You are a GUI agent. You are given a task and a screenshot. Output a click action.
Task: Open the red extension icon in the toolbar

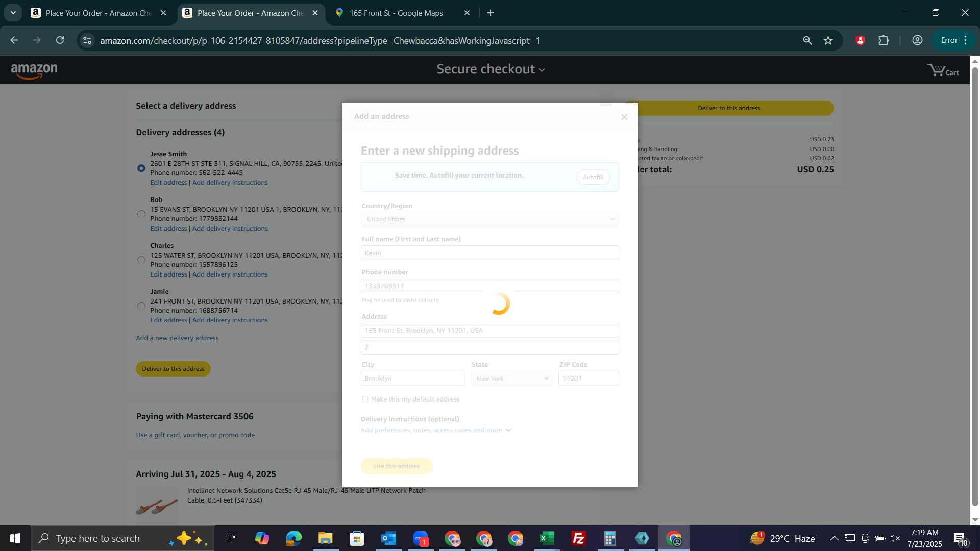pyautogui.click(x=860, y=40)
